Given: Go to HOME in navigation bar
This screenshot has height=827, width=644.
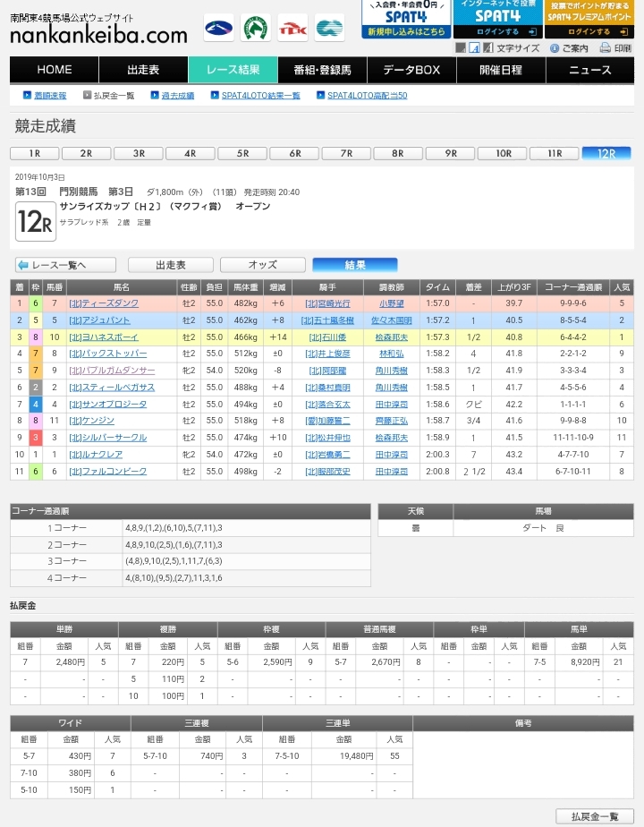Looking at the screenshot, I should 55,70.
